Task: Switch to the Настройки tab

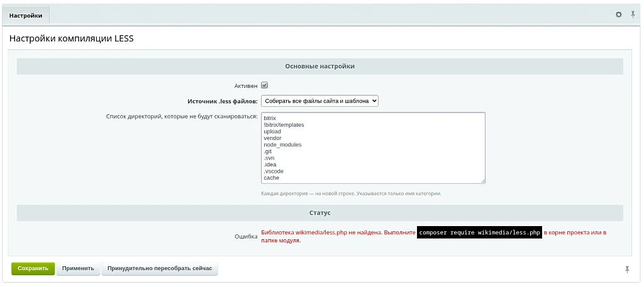Action: click(25, 16)
